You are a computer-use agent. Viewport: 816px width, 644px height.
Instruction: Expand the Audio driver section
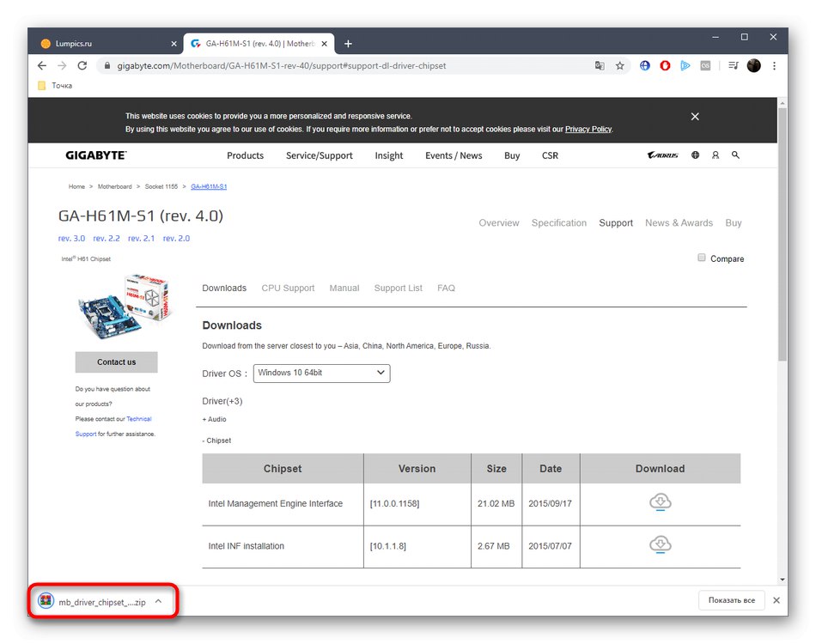(x=214, y=419)
